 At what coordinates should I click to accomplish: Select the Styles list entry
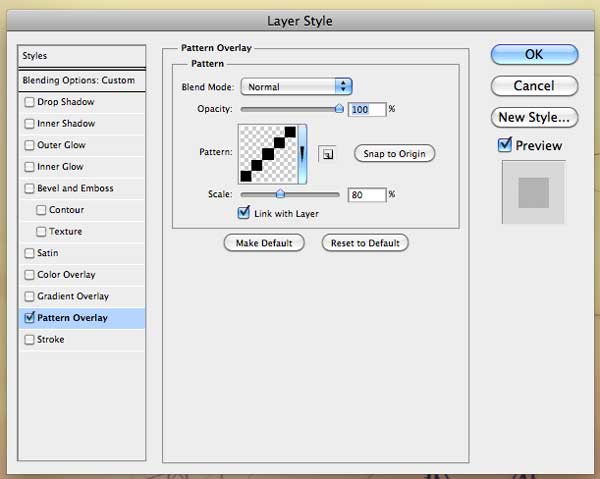coord(82,56)
